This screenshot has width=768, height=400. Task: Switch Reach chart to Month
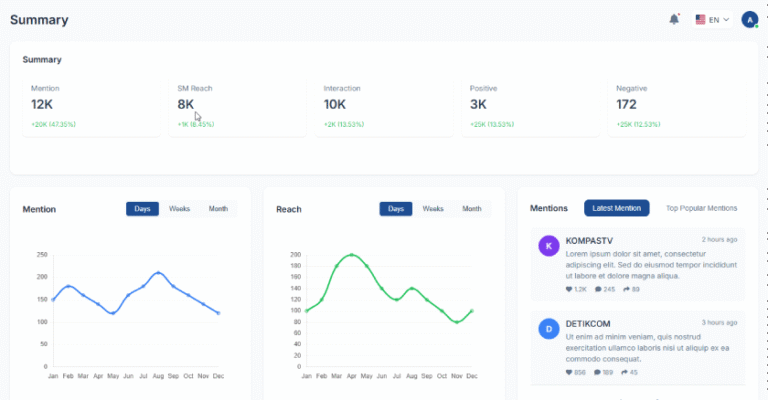pos(471,209)
